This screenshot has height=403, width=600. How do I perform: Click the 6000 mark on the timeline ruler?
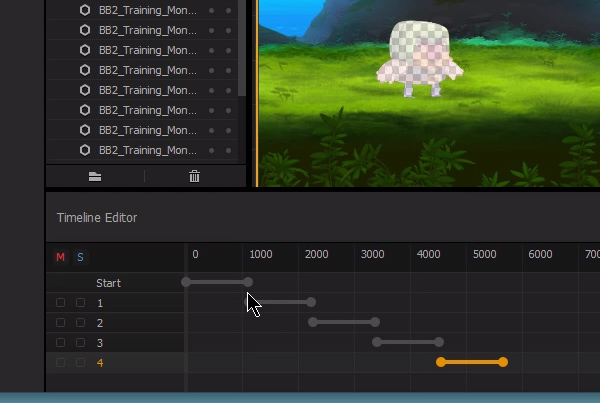coord(540,255)
